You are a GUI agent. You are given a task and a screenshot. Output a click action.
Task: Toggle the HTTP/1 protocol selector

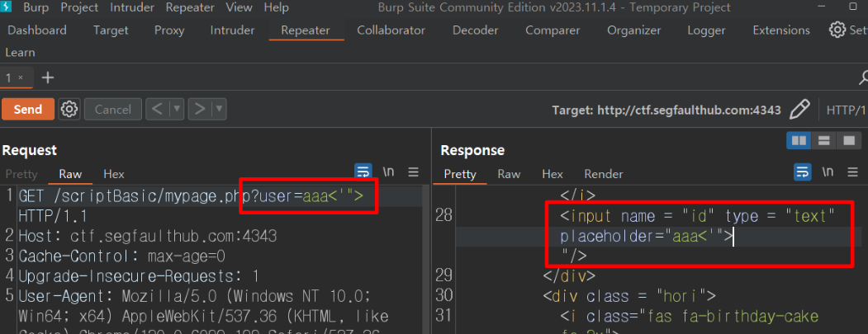click(846, 110)
